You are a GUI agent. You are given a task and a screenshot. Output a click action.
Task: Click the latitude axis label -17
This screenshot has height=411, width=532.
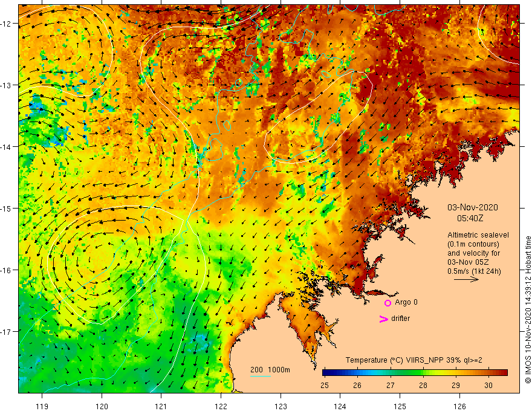(5, 332)
